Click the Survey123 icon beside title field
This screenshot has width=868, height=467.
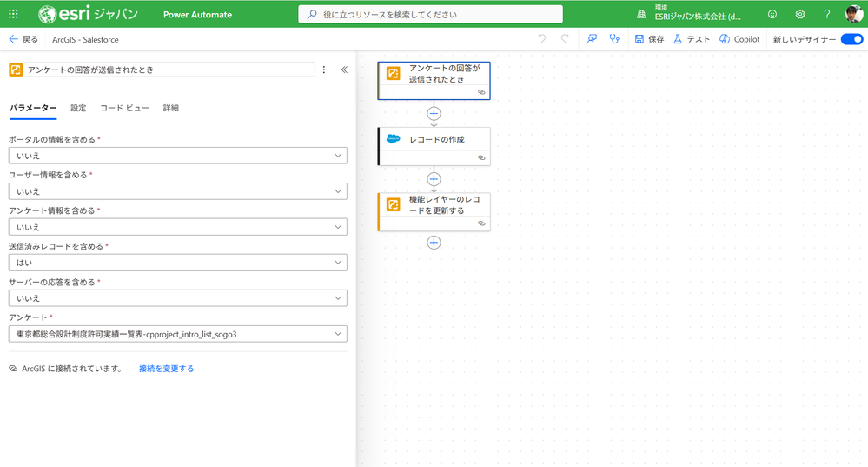(x=16, y=70)
